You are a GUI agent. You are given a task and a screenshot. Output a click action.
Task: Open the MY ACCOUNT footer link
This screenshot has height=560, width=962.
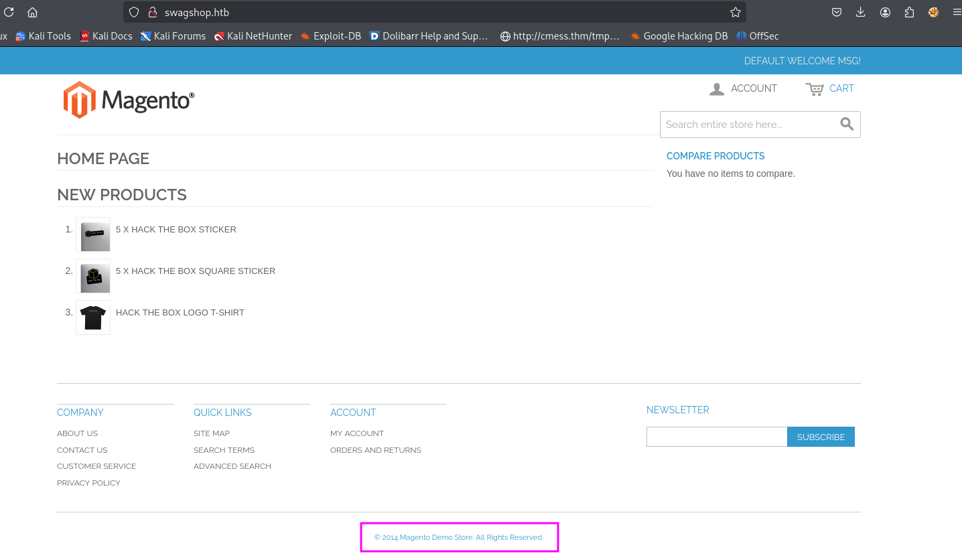[357, 433]
